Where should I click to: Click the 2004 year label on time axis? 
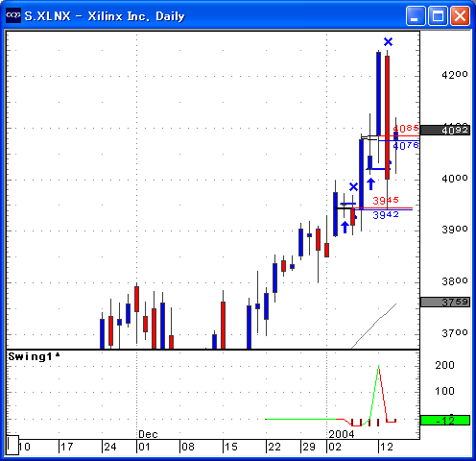[x=342, y=434]
